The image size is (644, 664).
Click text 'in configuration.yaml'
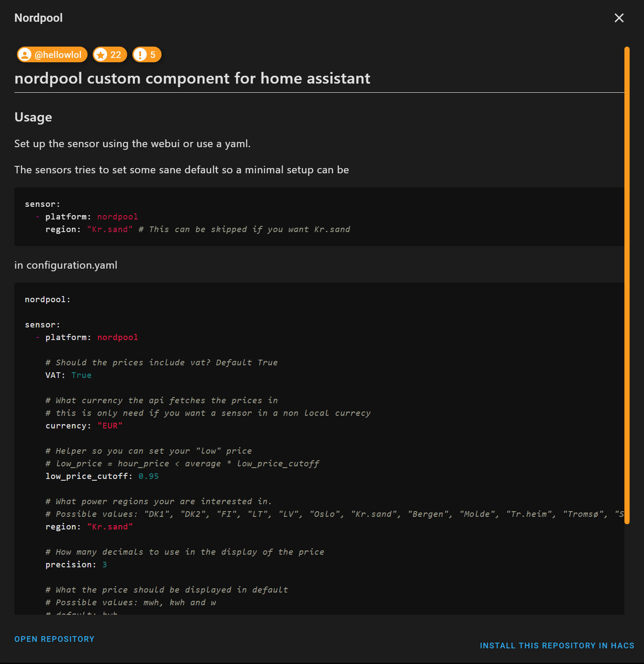[x=66, y=265]
